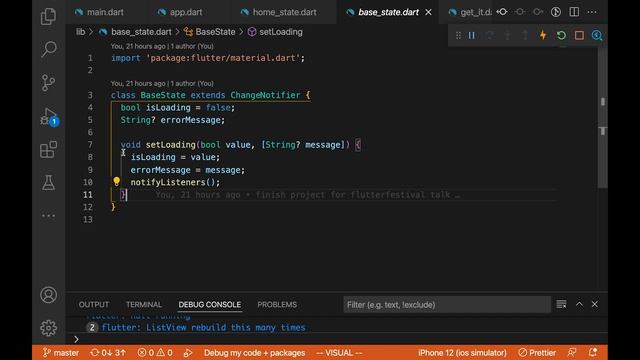
Task: Open the Manage gear menu
Action: 48,328
